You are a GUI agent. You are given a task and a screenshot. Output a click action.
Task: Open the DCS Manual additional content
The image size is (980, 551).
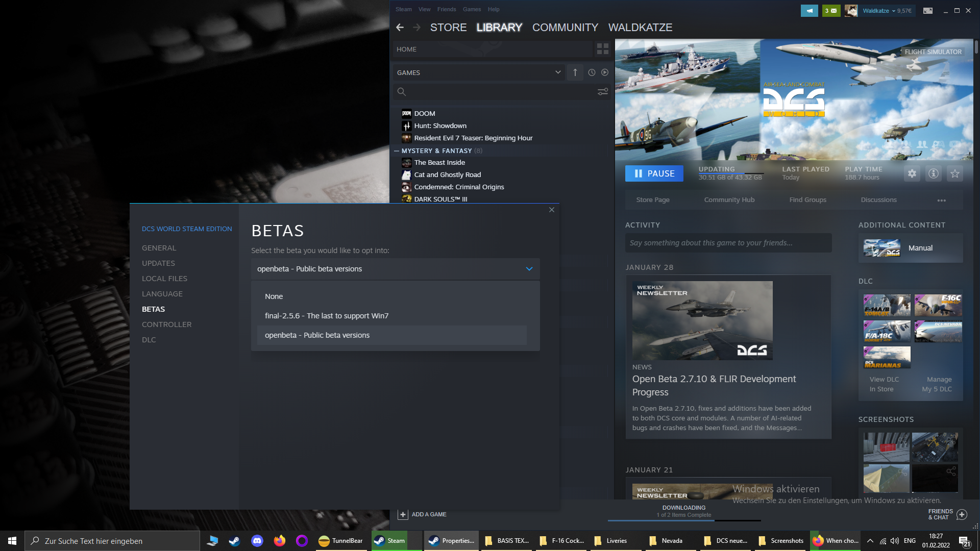[x=911, y=248]
